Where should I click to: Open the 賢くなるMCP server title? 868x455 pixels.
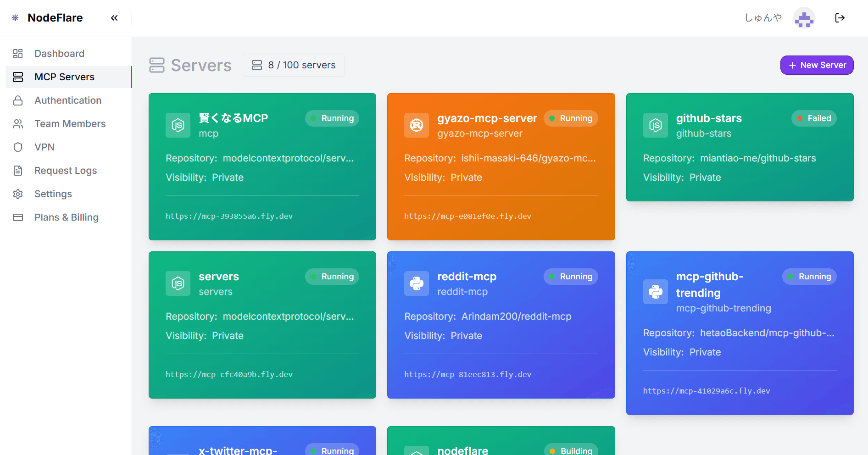(x=233, y=118)
